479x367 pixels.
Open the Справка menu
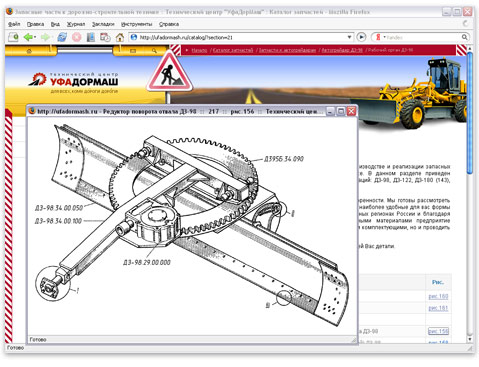pos(169,24)
